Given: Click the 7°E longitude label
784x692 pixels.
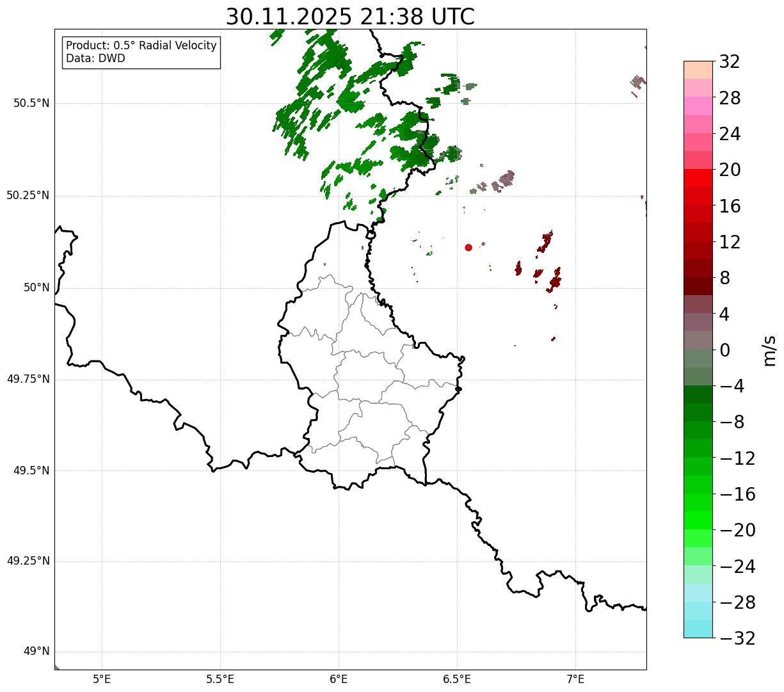Looking at the screenshot, I should tap(575, 679).
